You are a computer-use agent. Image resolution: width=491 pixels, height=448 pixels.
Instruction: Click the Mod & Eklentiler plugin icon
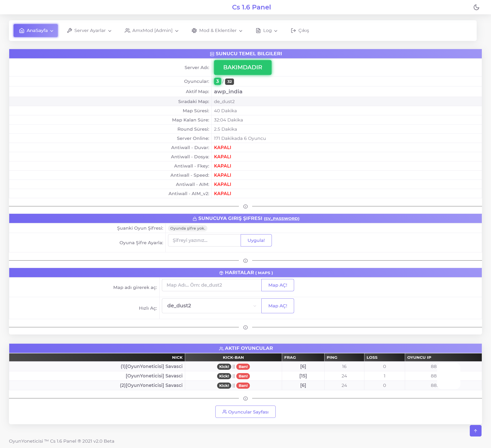194,31
